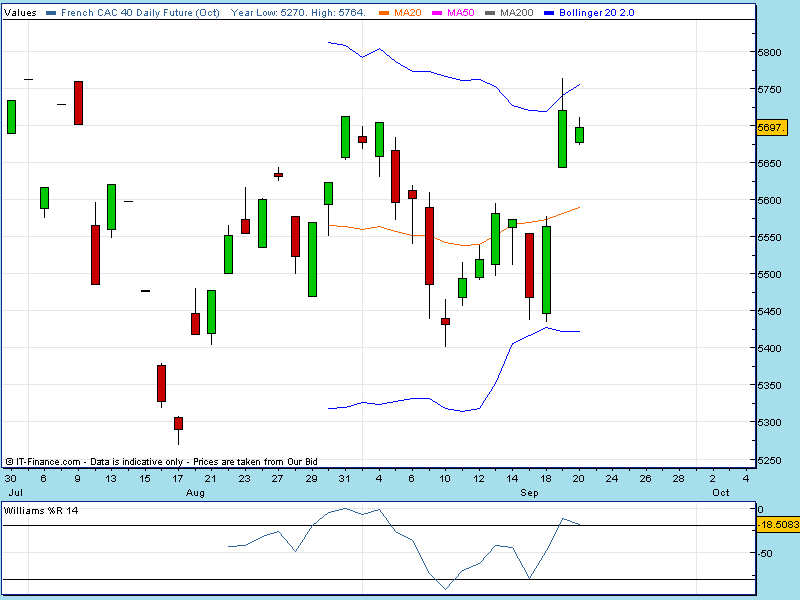Click date label 30 above Jul

[10, 479]
